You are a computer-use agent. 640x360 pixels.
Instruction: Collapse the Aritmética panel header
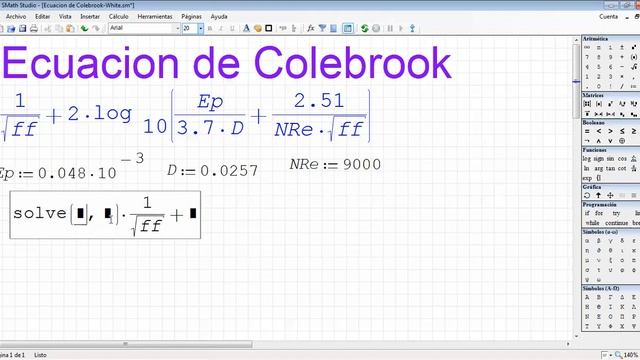pos(611,39)
